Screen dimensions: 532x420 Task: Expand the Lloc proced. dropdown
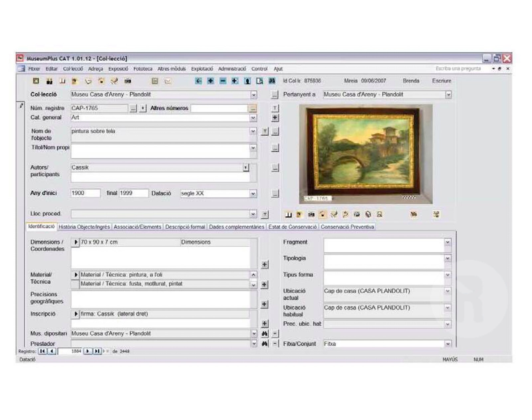[x=253, y=214]
